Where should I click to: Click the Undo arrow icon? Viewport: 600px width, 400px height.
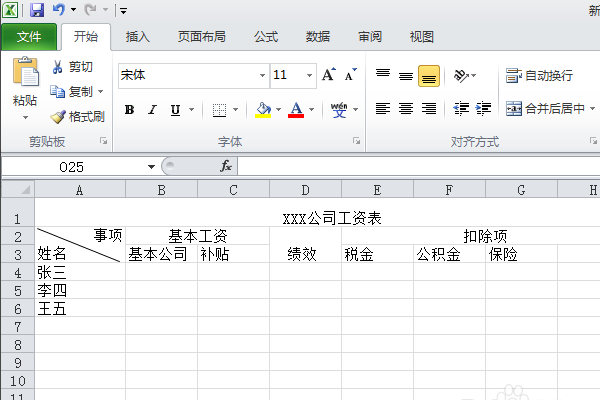click(59, 10)
